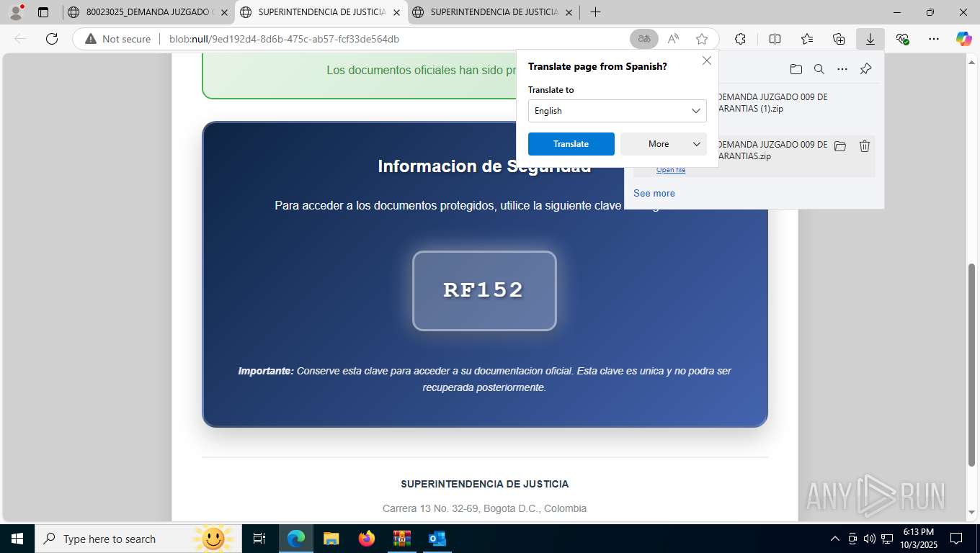The width and height of the screenshot is (980, 553).
Task: Click the volume speaker tray icon
Action: point(869,539)
